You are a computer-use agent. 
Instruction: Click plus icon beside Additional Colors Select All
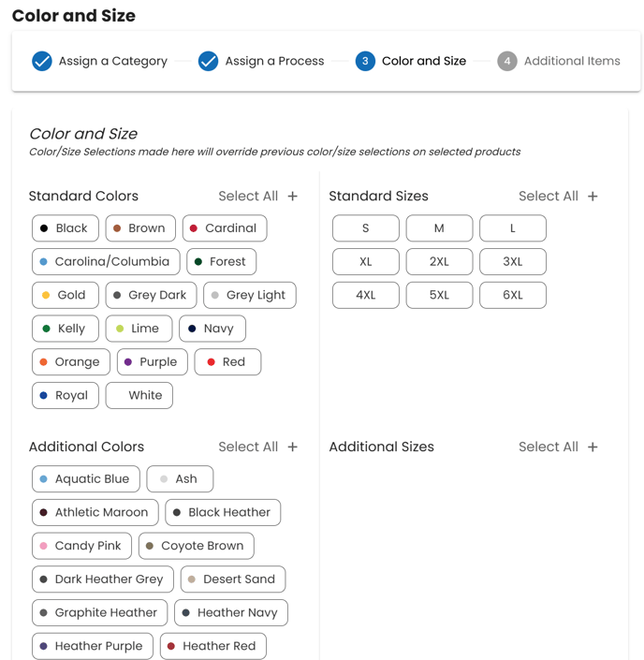click(x=293, y=447)
